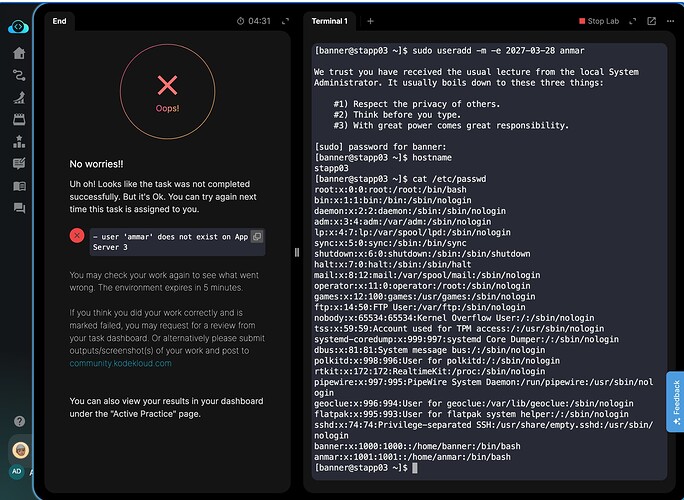Click the flatpak:x:995:993 passwd entry
The image size is (684, 500).
tap(471, 414)
